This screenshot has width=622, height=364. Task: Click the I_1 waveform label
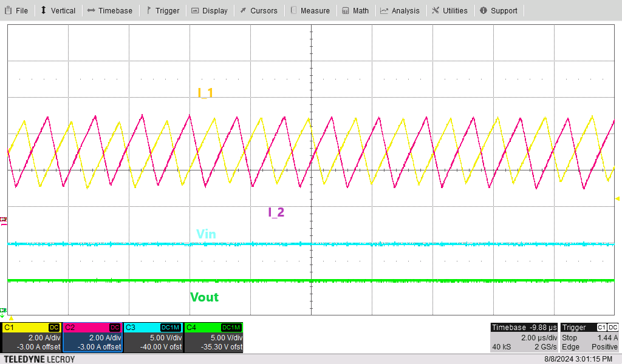click(205, 93)
